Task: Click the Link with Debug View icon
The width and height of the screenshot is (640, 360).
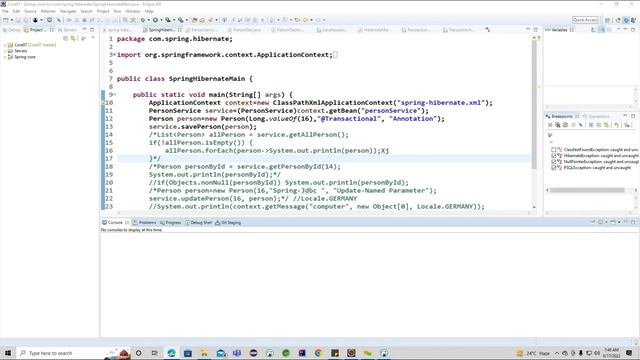Action: 606,125
